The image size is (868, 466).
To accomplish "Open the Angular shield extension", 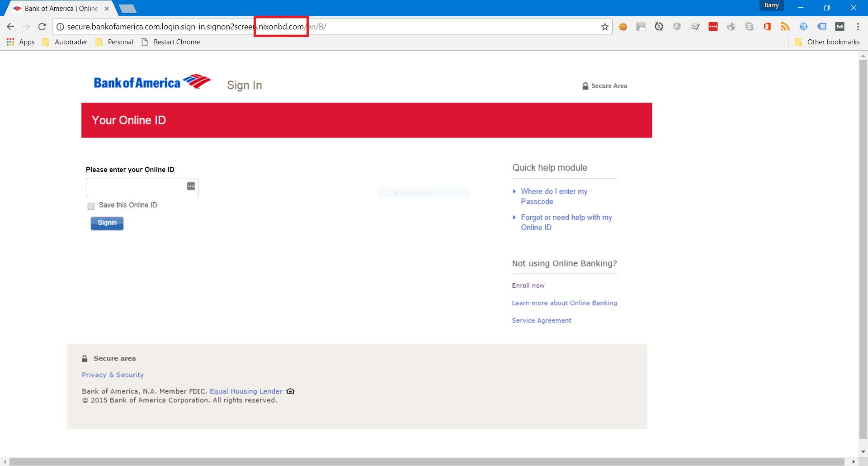I will pos(677,27).
